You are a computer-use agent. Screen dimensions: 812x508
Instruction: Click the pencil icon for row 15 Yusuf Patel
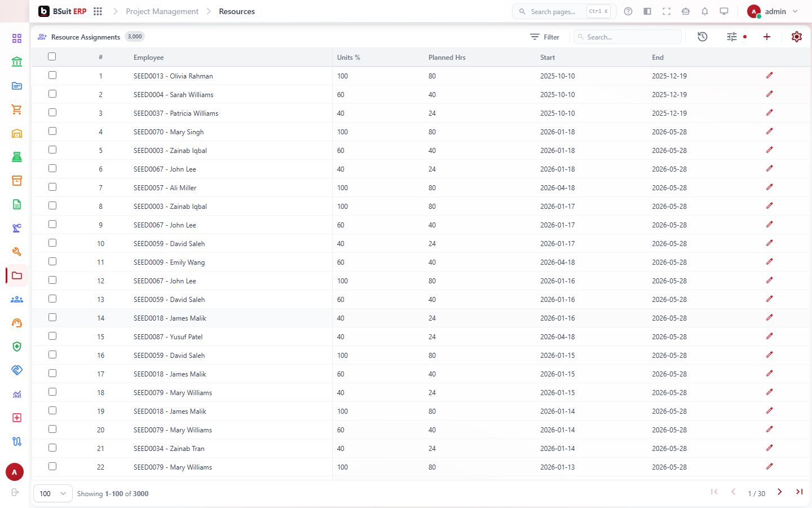click(x=770, y=336)
